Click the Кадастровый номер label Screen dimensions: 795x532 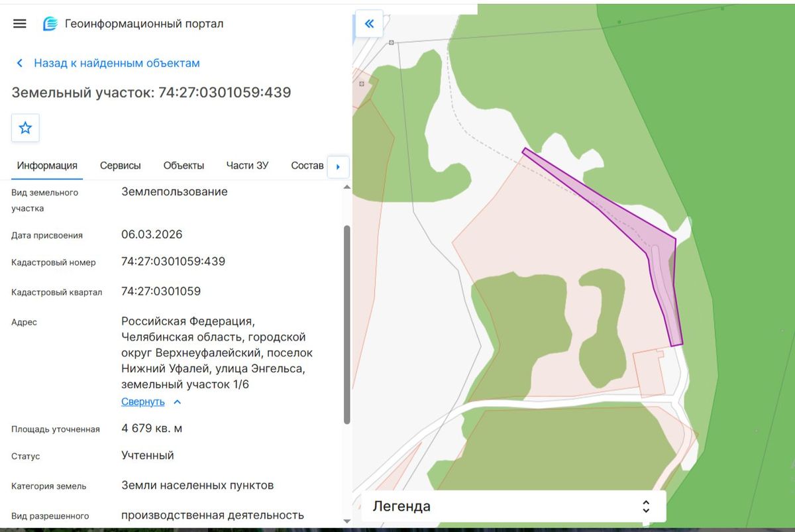tap(54, 263)
